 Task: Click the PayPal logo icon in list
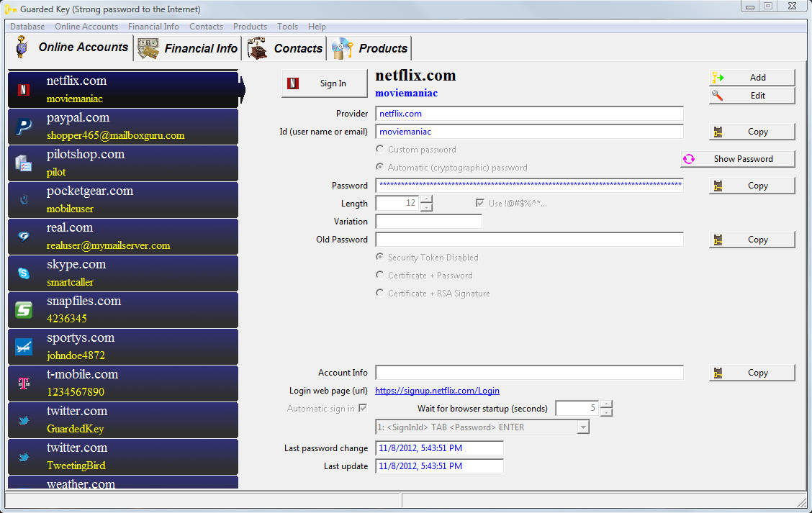pyautogui.click(x=24, y=127)
